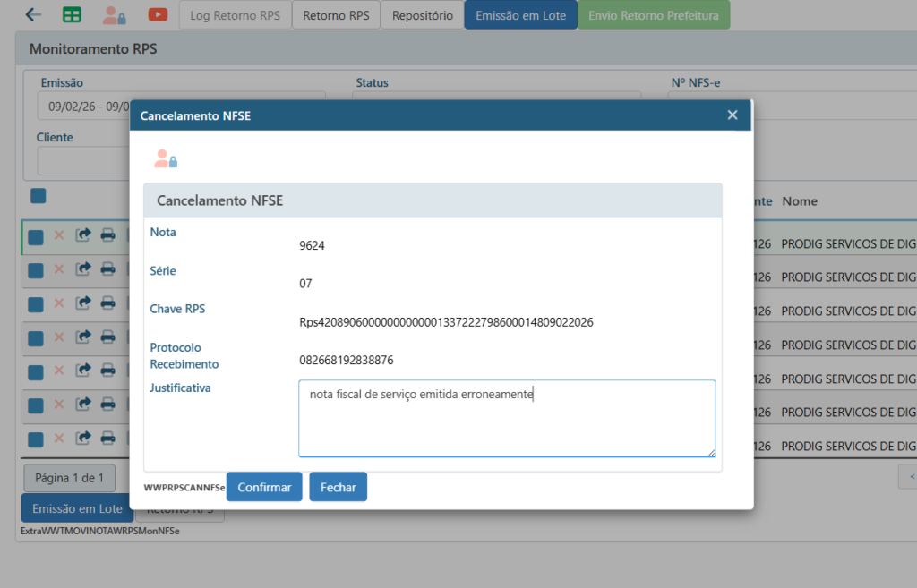Image resolution: width=917 pixels, height=588 pixels.
Task: Click the user lock icon in top toolbar
Action: pyautogui.click(x=114, y=14)
